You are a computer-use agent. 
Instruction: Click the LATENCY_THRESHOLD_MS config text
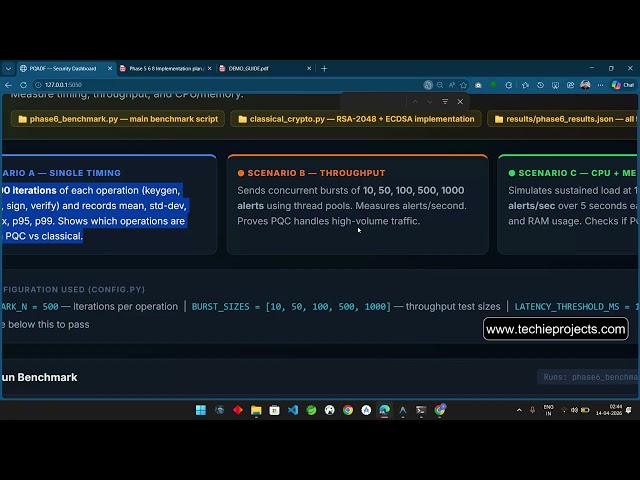(x=576, y=307)
